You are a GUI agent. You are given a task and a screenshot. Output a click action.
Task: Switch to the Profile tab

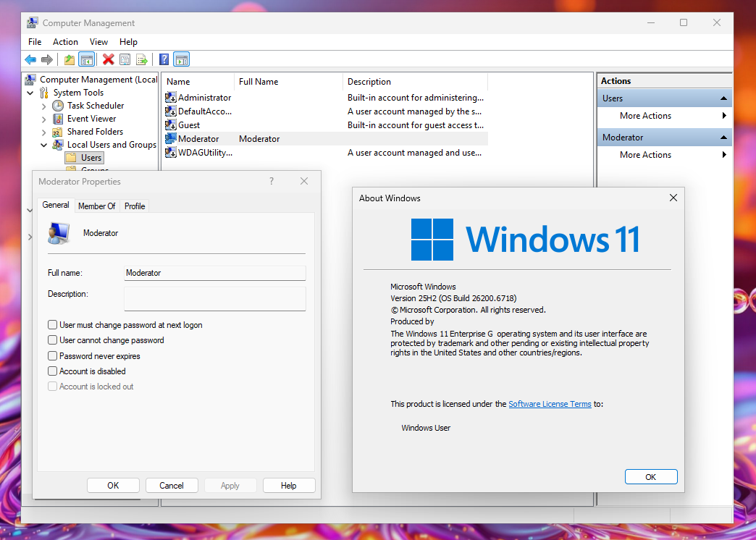(x=135, y=206)
